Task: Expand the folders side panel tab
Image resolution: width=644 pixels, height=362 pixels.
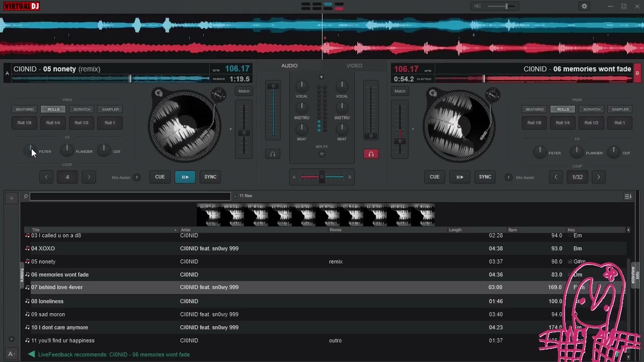Action: click(x=22, y=275)
